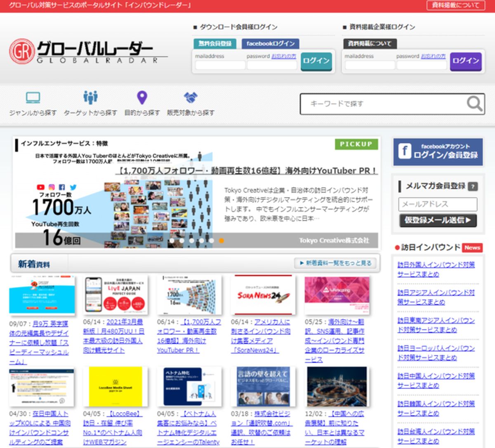This screenshot has width=495, height=448.
Task: Click the magnifier search icon
Action: coord(474,104)
